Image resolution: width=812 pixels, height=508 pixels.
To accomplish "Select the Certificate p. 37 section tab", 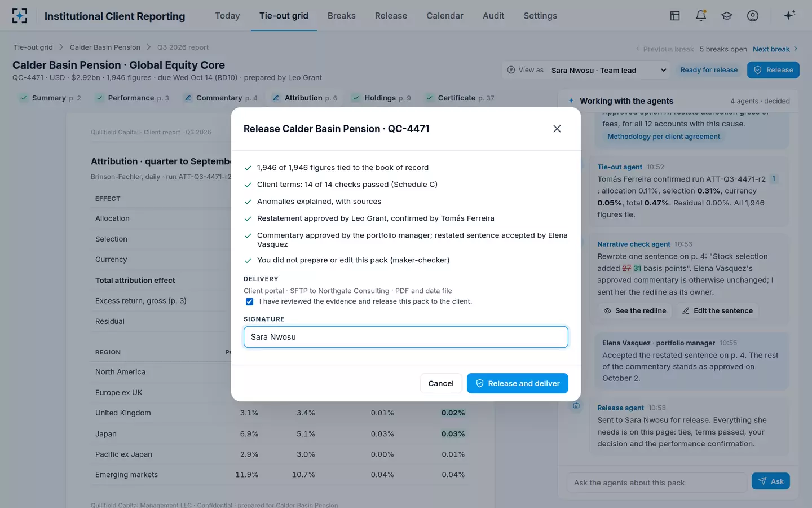I will 460,98.
